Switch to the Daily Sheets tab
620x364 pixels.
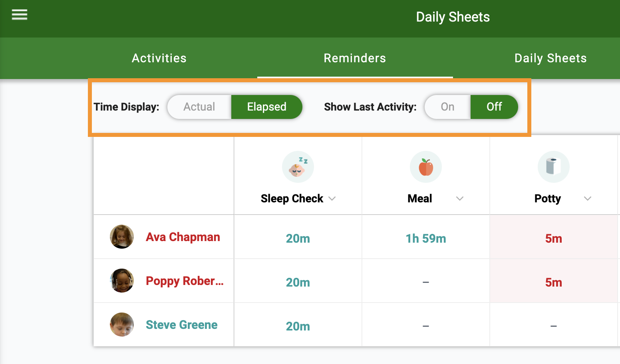pyautogui.click(x=550, y=58)
